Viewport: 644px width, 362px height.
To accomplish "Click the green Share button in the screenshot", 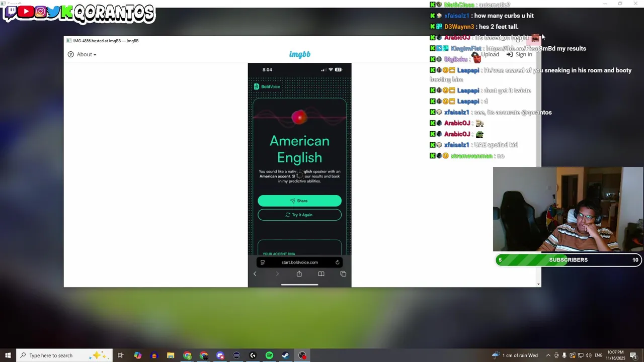I will tap(299, 201).
